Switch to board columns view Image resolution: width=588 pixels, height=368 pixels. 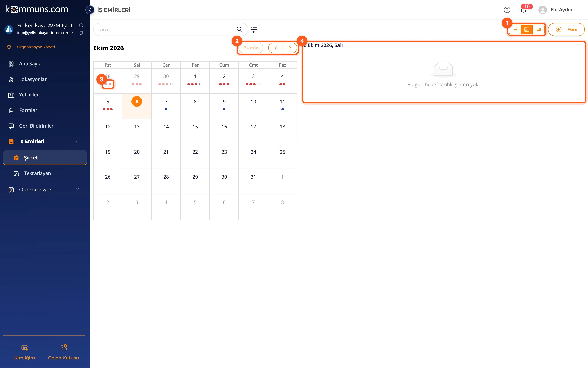pos(539,29)
